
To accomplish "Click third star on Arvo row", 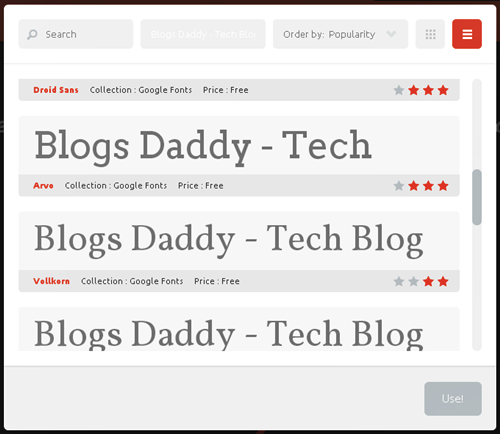I will (428, 186).
